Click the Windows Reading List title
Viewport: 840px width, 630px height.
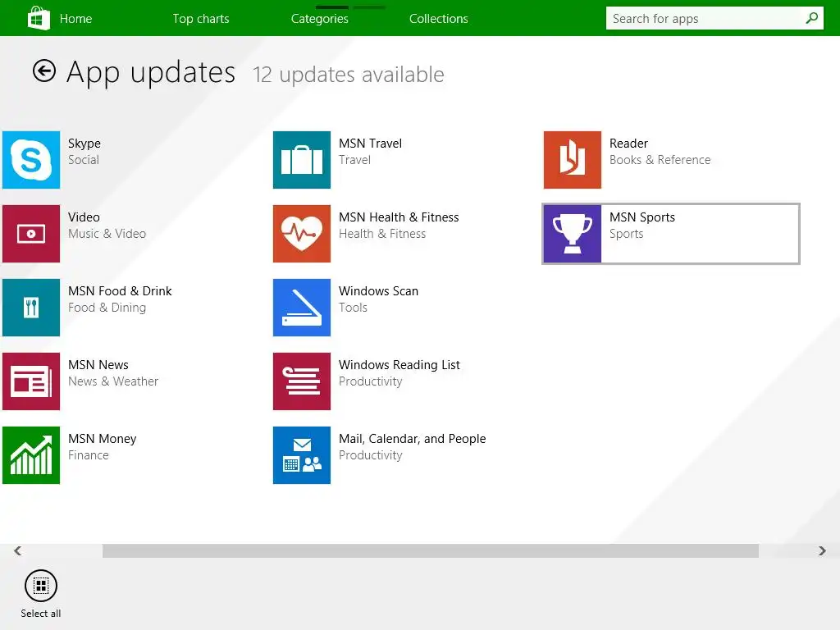coord(399,365)
